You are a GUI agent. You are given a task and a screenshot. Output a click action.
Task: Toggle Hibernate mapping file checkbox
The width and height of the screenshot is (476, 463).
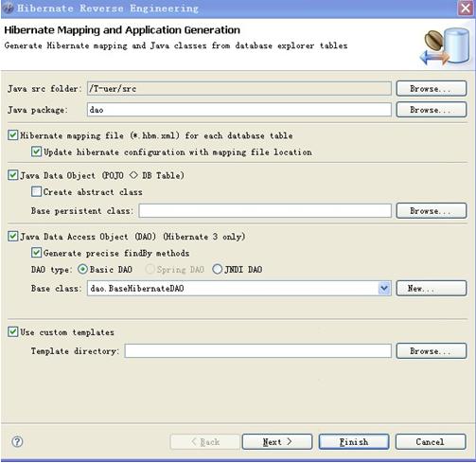(12, 135)
